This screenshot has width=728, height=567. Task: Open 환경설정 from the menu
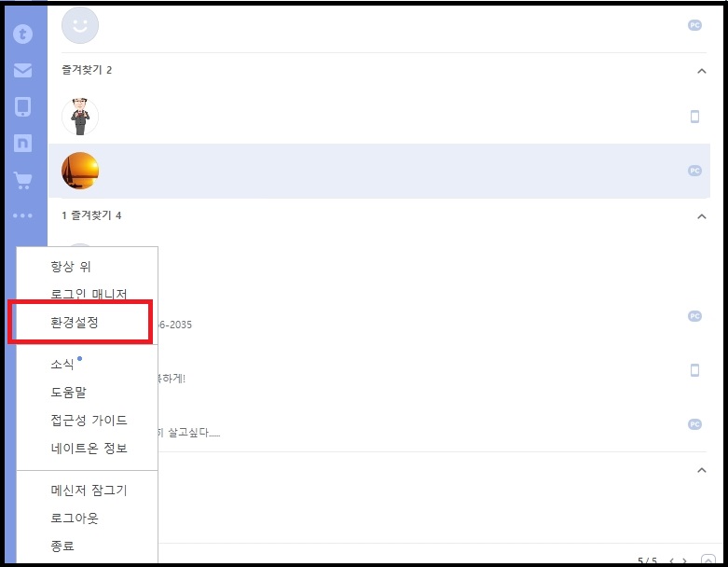75,323
